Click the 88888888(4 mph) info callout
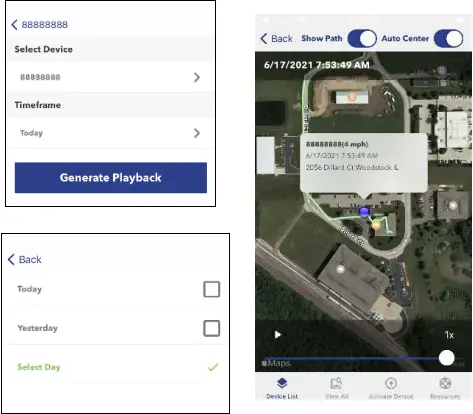473x414 pixels. coord(364,163)
